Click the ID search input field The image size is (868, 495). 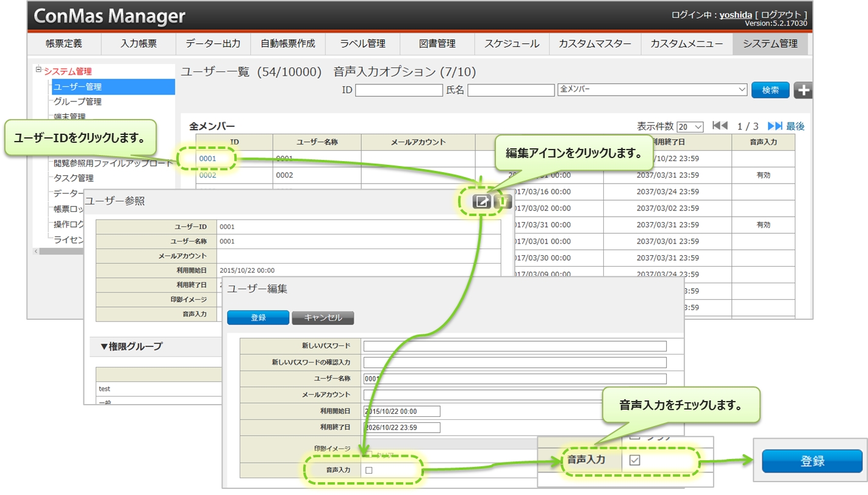tap(399, 90)
